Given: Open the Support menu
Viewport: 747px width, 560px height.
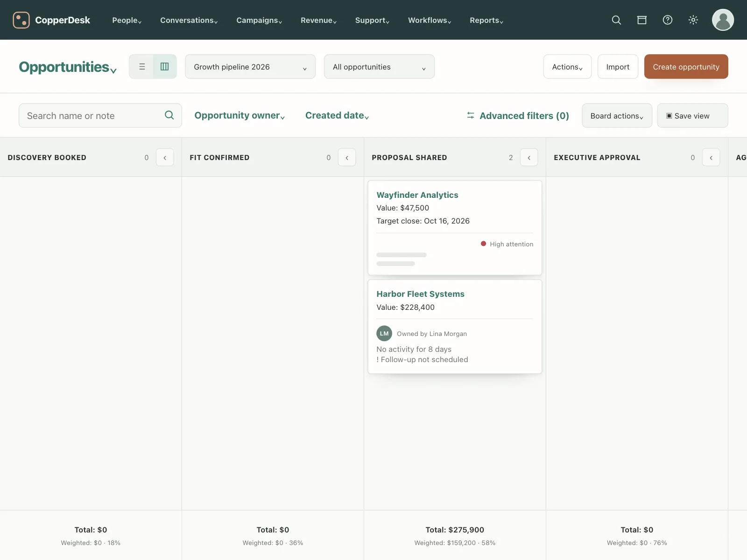Looking at the screenshot, I should click(372, 20).
